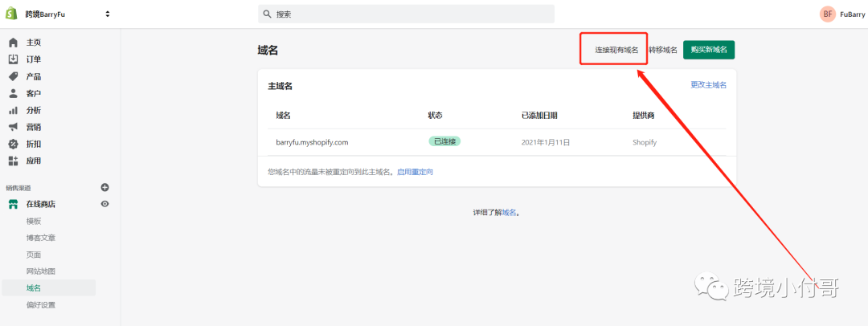Open the BF account avatar
Image resolution: width=868 pixels, height=326 pixels.
(828, 14)
